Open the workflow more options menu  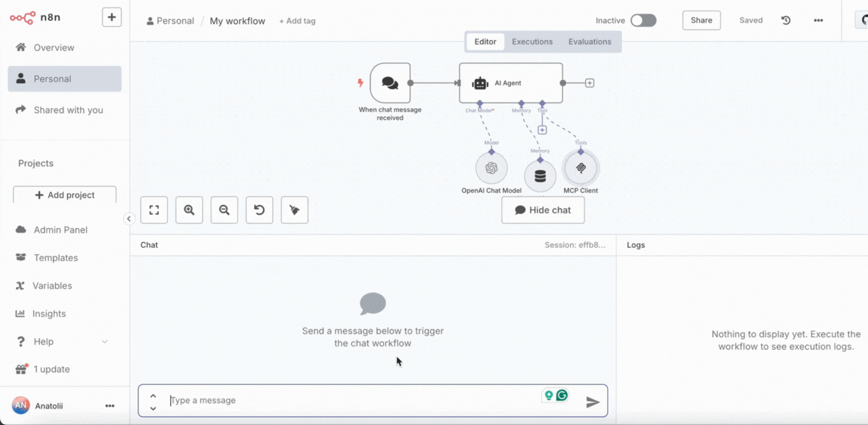click(818, 20)
